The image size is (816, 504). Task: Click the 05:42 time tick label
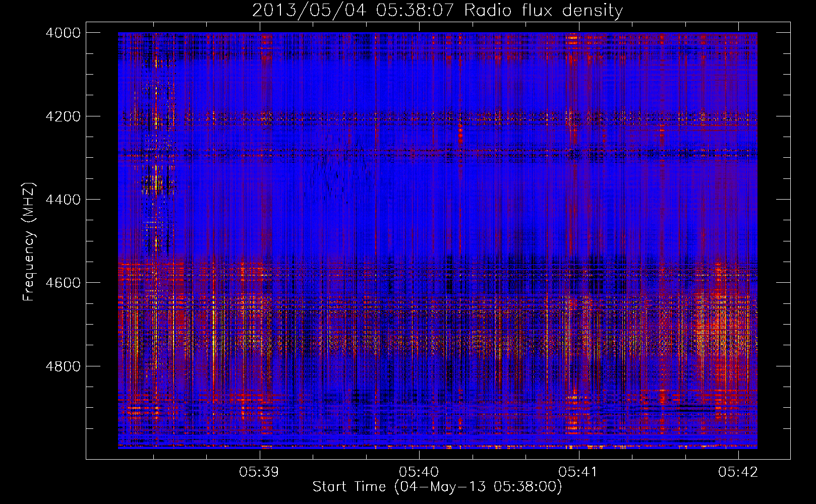(738, 472)
